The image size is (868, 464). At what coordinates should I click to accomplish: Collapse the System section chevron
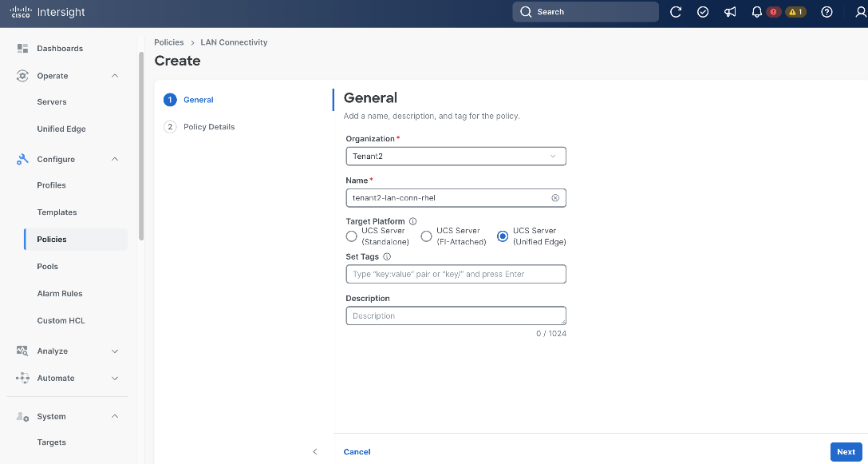[115, 416]
